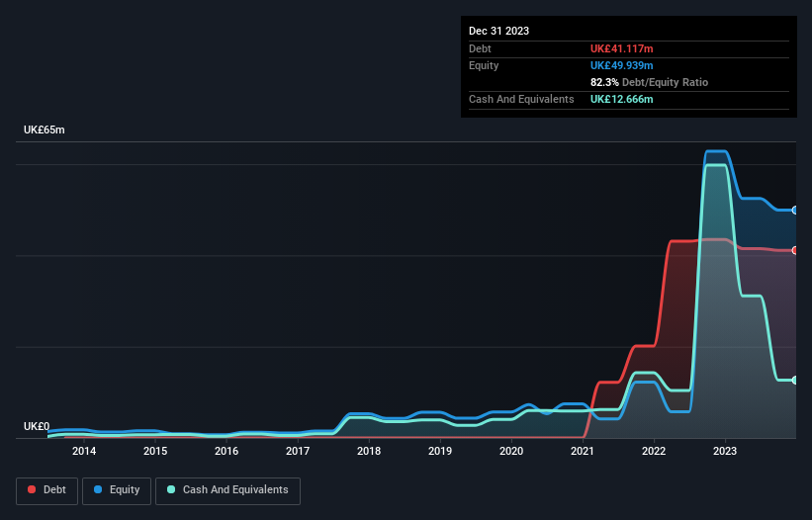Viewport: 812px width, 520px height.
Task: Click the 2020 x-axis label
Action: [x=511, y=451]
